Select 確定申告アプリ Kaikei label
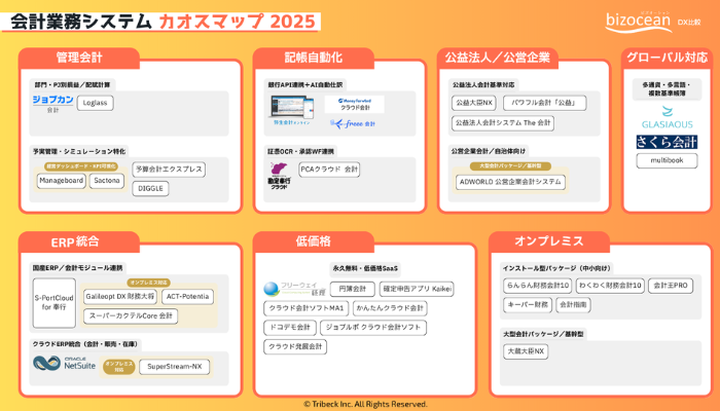The image size is (720, 411). [x=417, y=289]
